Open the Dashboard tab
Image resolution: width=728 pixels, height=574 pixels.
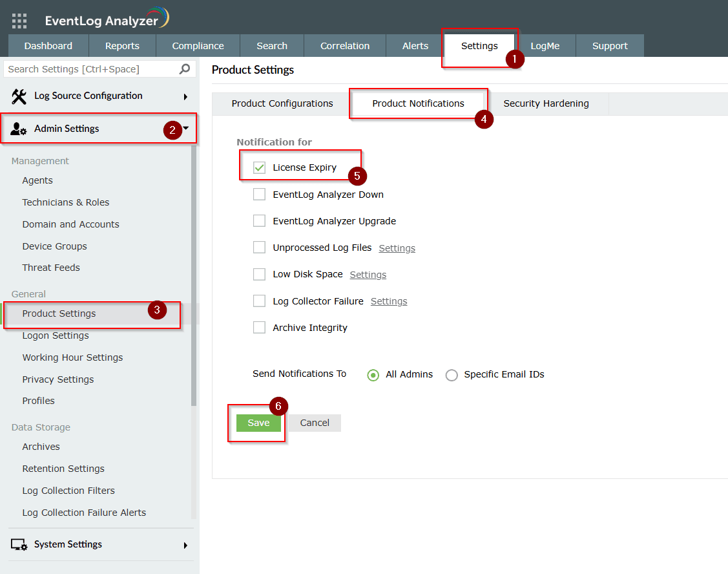click(x=48, y=45)
